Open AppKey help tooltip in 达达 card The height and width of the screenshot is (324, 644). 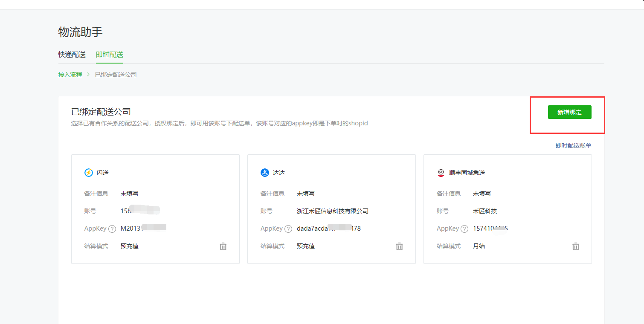coord(288,229)
